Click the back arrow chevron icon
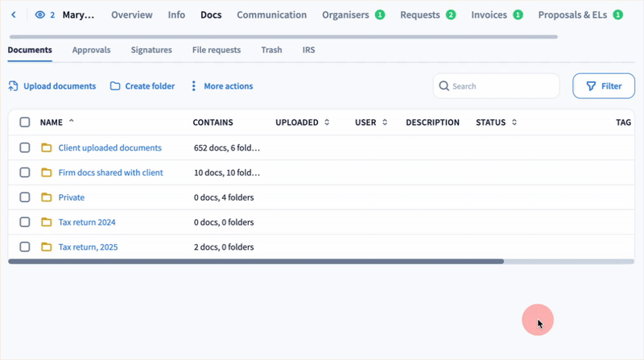 tap(14, 14)
